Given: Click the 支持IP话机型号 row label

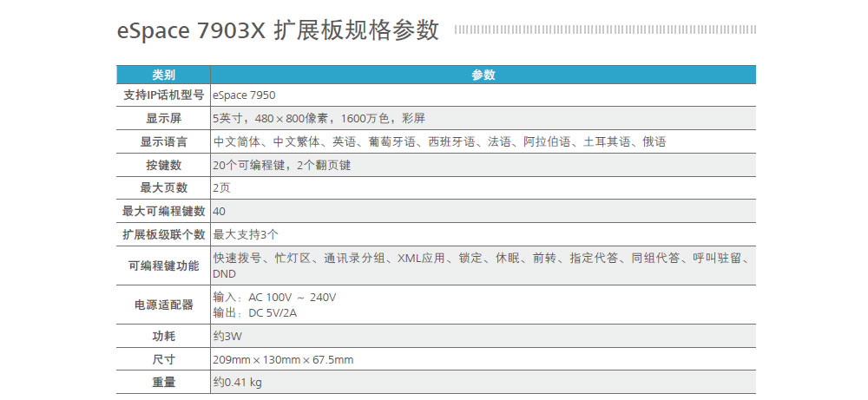Looking at the screenshot, I should coord(163,95).
